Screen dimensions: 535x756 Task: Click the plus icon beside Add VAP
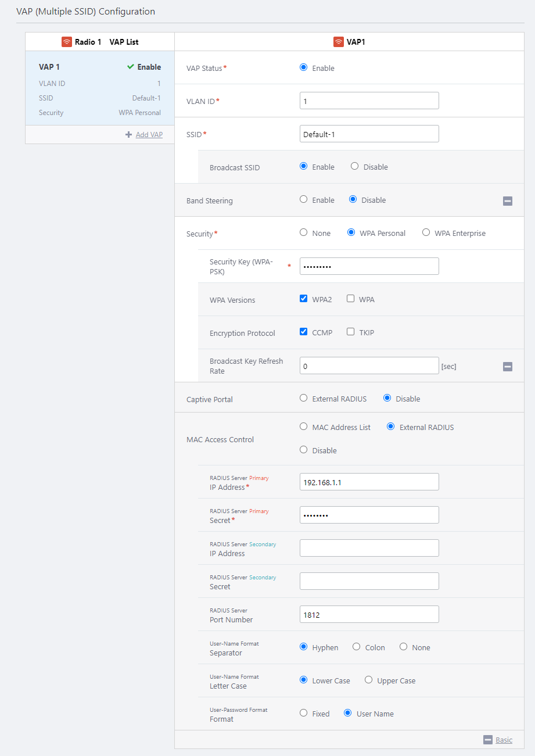coord(128,135)
